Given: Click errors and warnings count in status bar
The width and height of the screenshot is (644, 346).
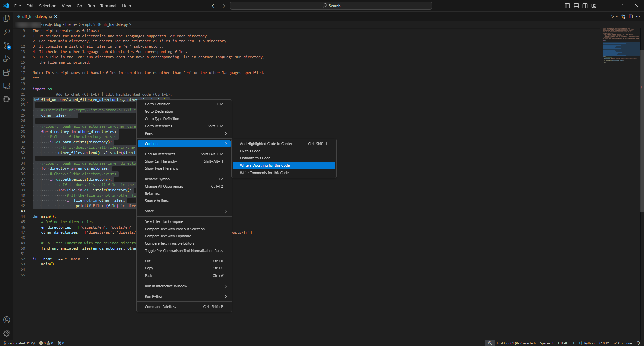Looking at the screenshot, I should coord(46,343).
